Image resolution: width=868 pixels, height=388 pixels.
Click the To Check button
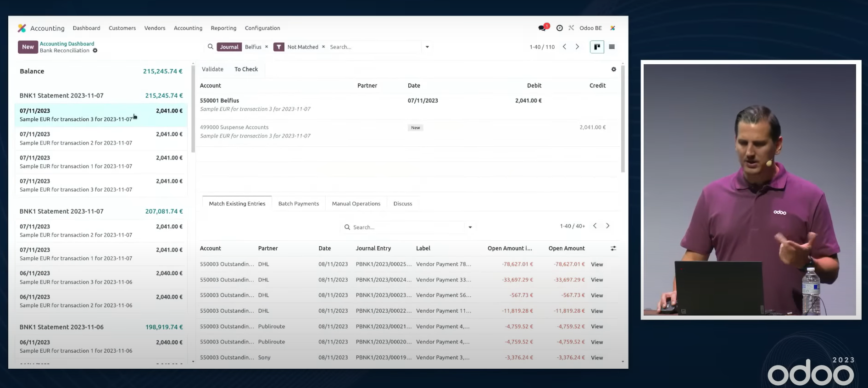(246, 69)
